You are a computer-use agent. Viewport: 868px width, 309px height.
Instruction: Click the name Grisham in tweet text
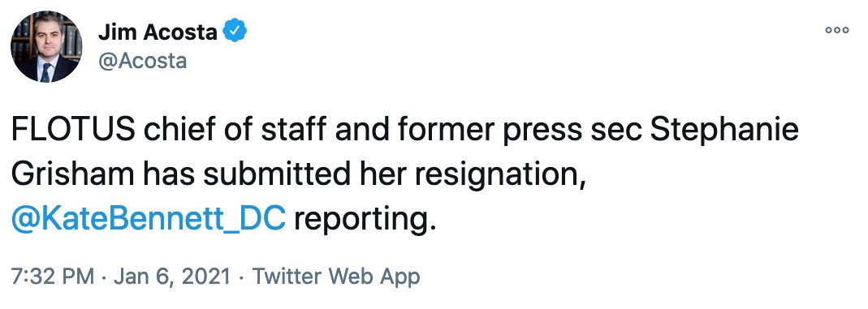click(x=72, y=175)
